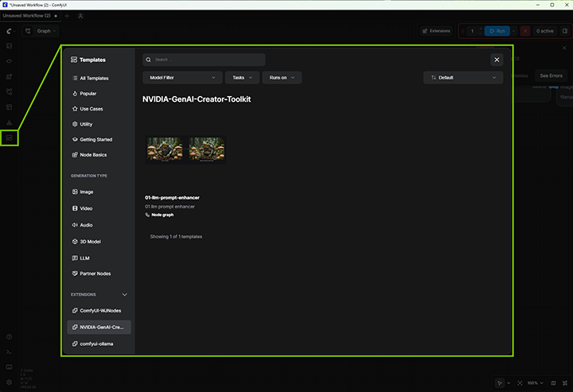Select LLM generation type
573x392 pixels.
(x=99, y=258)
